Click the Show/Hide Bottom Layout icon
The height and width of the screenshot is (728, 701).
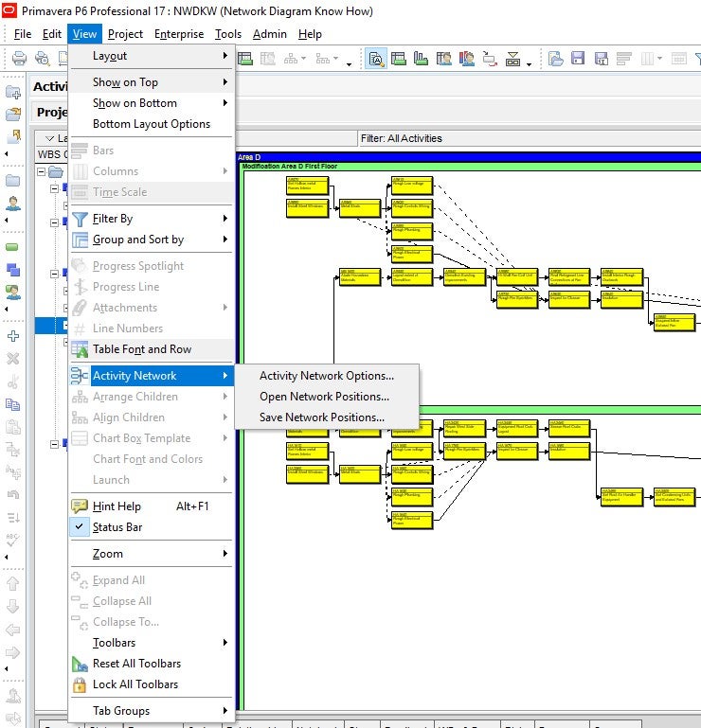(512, 59)
